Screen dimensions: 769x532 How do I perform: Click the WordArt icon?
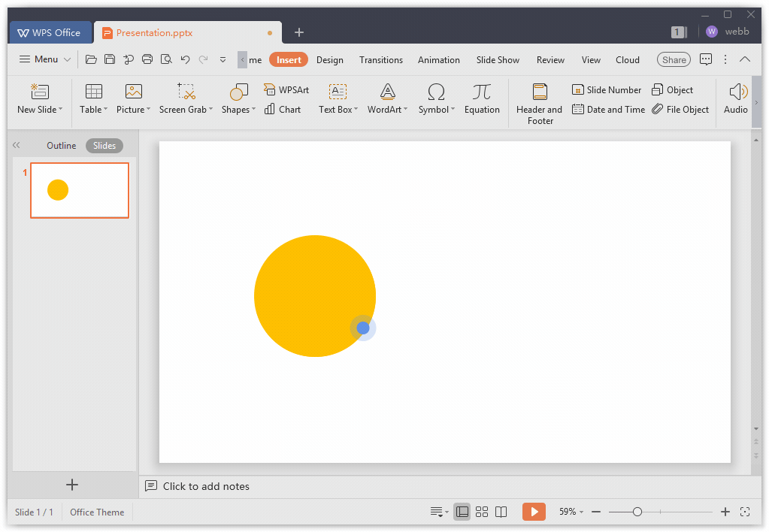(x=387, y=92)
